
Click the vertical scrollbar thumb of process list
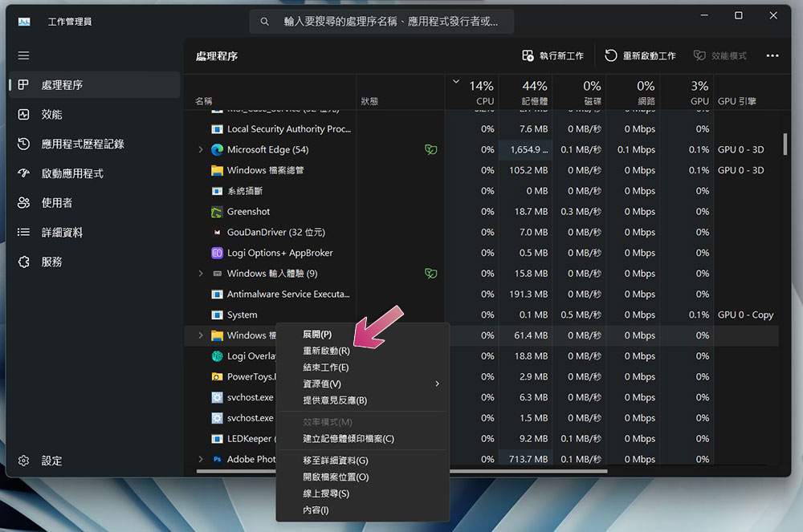785,144
